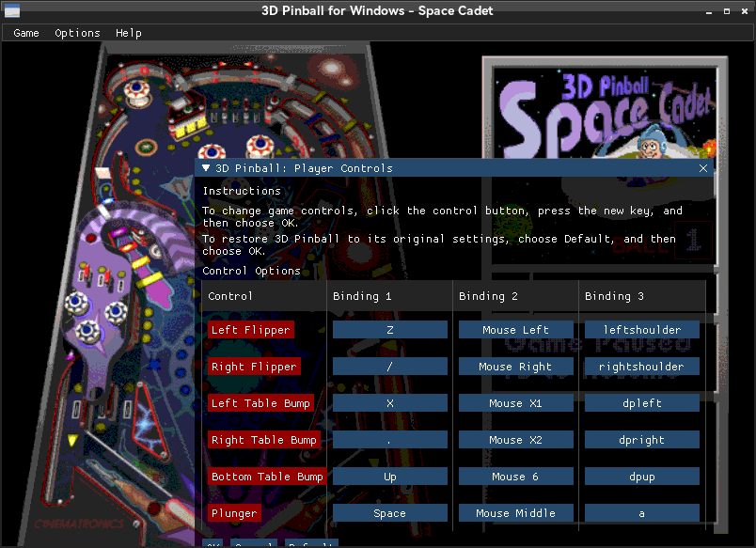Click the Mouse Left binding for Left Flipper
756x548 pixels.
tap(515, 330)
